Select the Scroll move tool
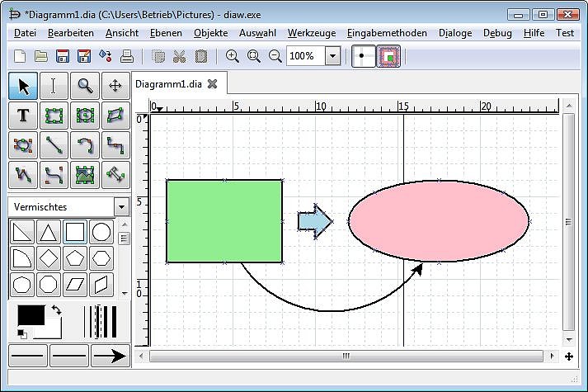The width and height of the screenshot is (588, 392). 115,86
